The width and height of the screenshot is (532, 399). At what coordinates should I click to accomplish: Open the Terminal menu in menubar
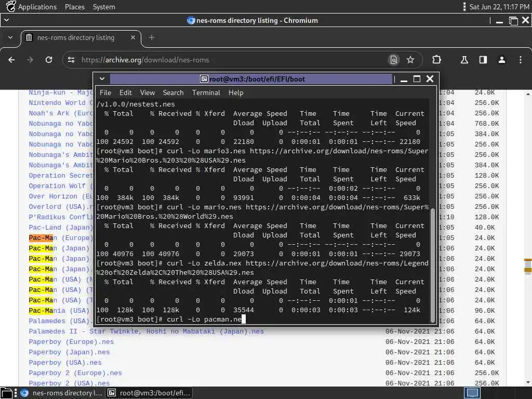(x=206, y=92)
